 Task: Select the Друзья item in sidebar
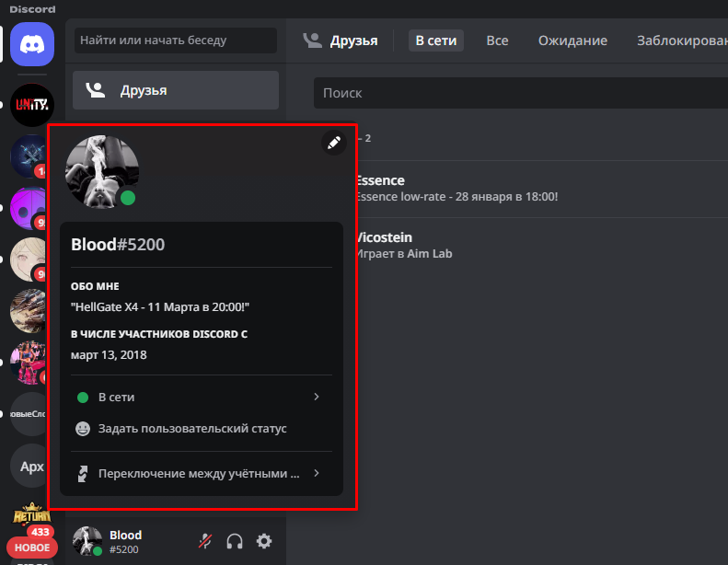[176, 90]
